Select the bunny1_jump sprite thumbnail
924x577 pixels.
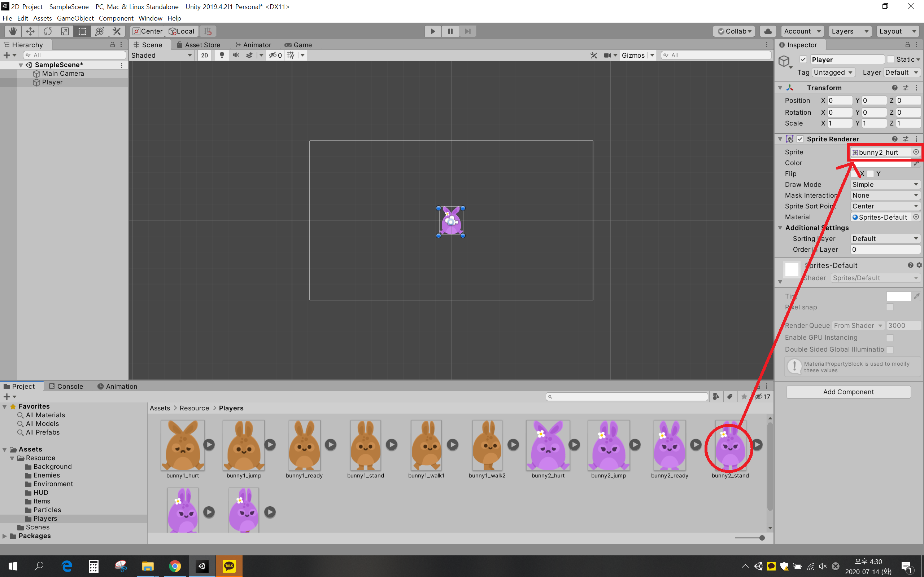(244, 445)
